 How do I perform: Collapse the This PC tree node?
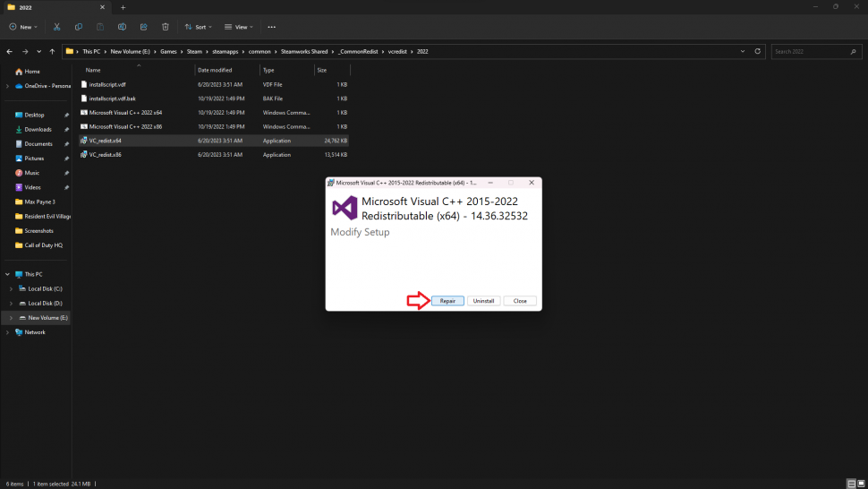pyautogui.click(x=7, y=274)
